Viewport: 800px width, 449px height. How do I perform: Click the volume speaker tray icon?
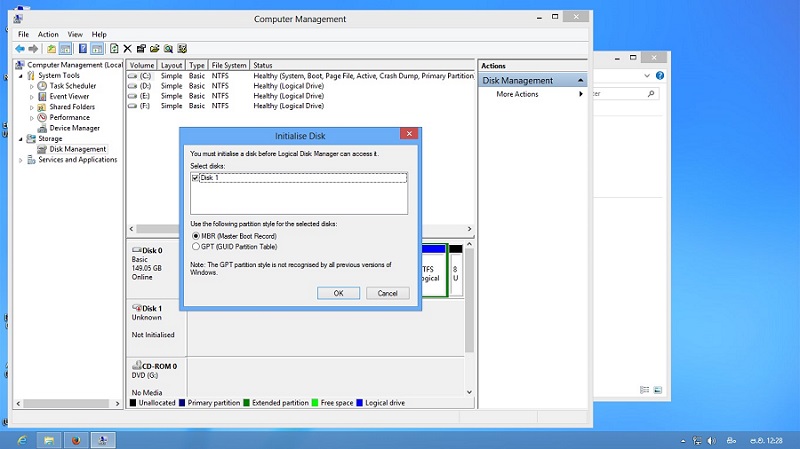712,440
